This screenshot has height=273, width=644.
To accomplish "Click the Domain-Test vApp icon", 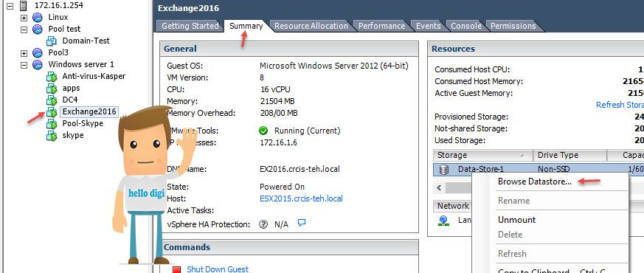I will (52, 41).
